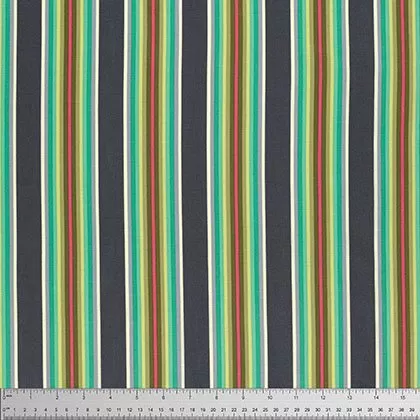Click the 12 on the inch scale
Viewport: 420px width, 420px height.
click(x=322, y=398)
